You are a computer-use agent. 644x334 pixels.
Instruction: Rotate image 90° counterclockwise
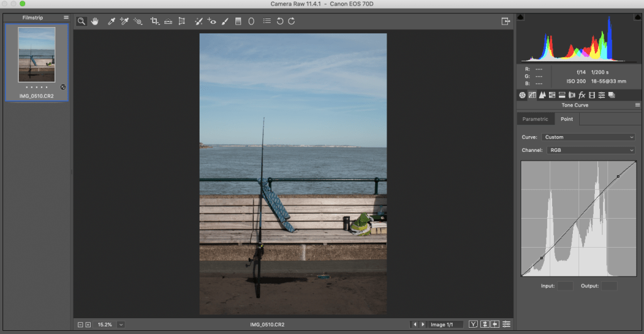pos(280,21)
